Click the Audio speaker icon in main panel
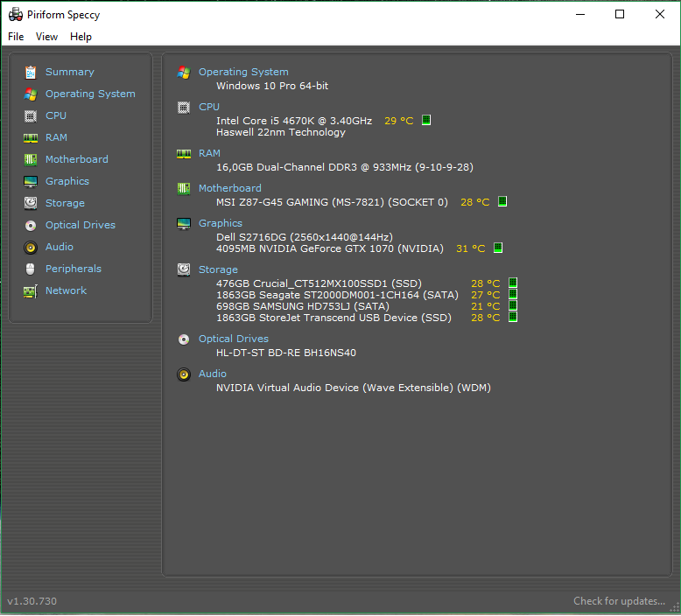Screen dimensions: 681x616 pos(184,374)
